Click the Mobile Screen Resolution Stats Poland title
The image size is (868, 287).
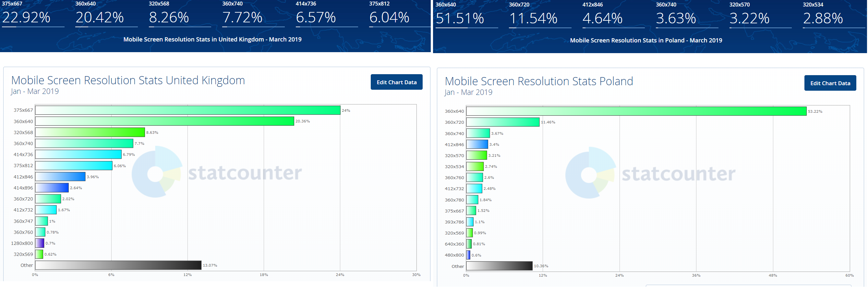click(538, 81)
